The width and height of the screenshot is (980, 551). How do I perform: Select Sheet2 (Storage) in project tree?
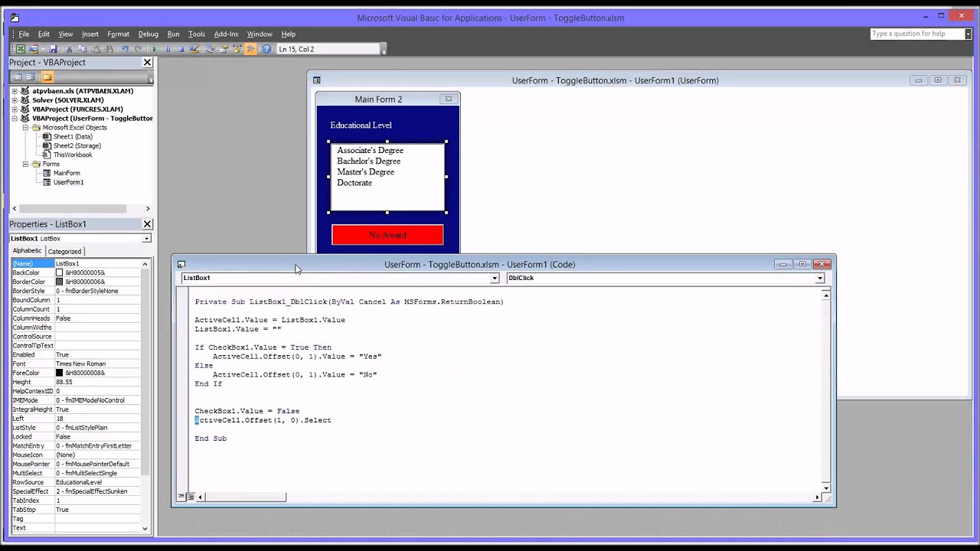coord(77,146)
